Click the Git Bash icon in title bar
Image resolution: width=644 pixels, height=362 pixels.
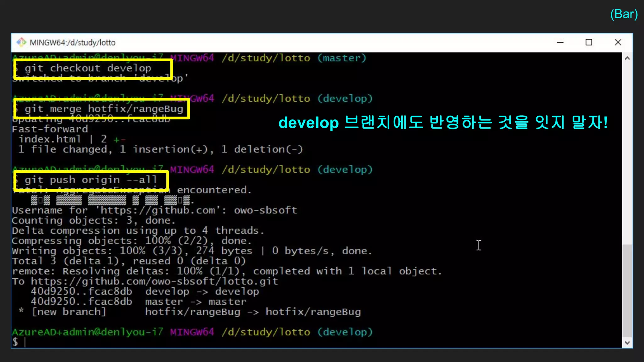[x=21, y=42]
